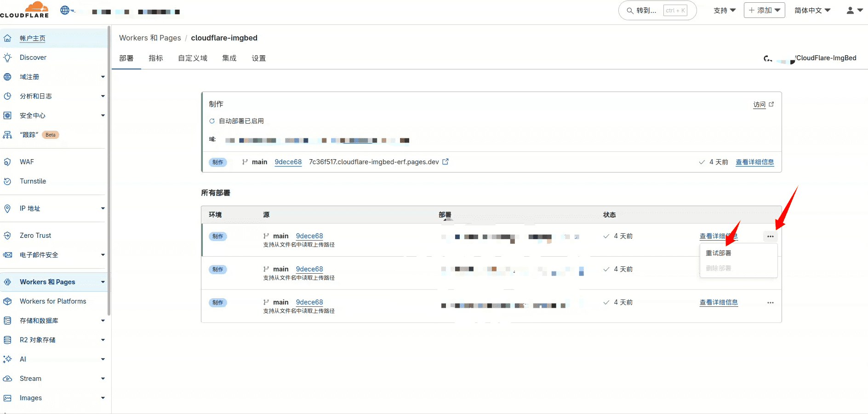This screenshot has height=414, width=868.
Task: Open 查看详细信息 in the 制作 card
Action: 754,162
